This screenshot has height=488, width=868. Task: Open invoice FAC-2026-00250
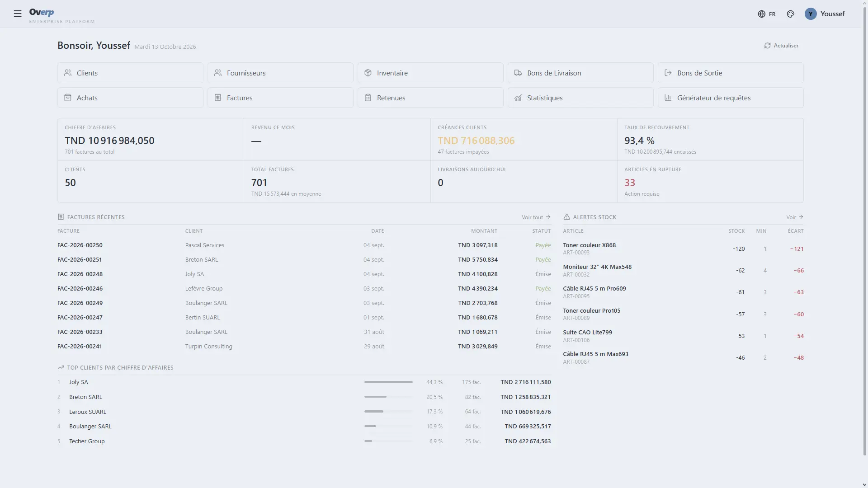coord(80,245)
